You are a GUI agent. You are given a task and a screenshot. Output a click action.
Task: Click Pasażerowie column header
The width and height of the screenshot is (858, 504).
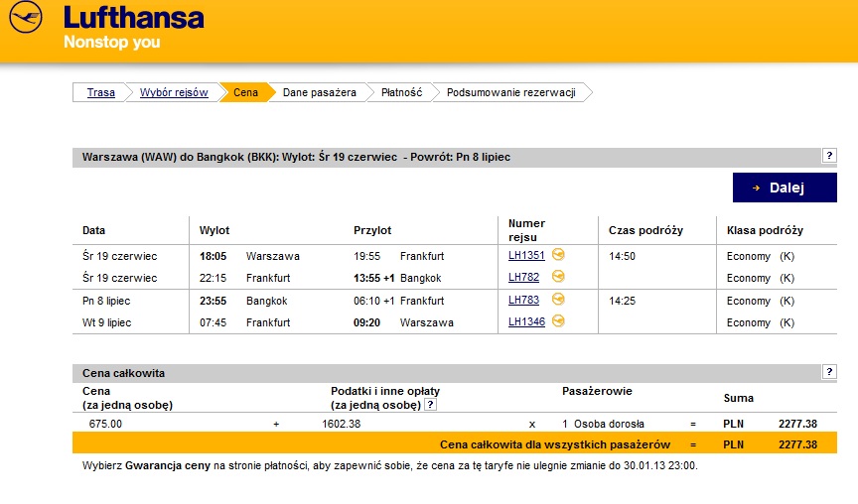(597, 391)
